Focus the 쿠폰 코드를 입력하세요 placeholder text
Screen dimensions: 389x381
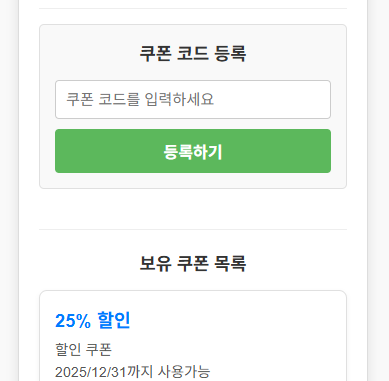pyautogui.click(x=140, y=99)
